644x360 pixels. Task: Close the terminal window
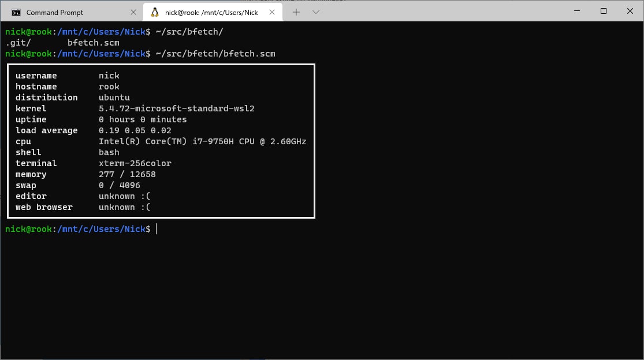[x=630, y=11]
